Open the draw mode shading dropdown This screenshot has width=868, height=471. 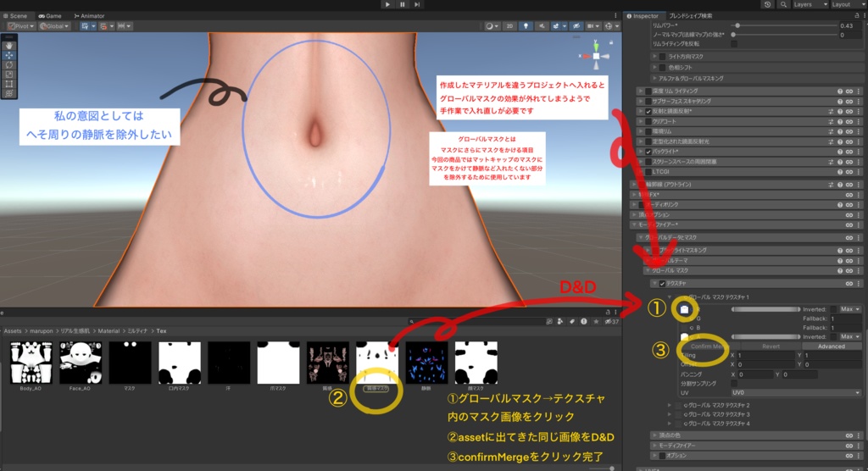pos(491,26)
